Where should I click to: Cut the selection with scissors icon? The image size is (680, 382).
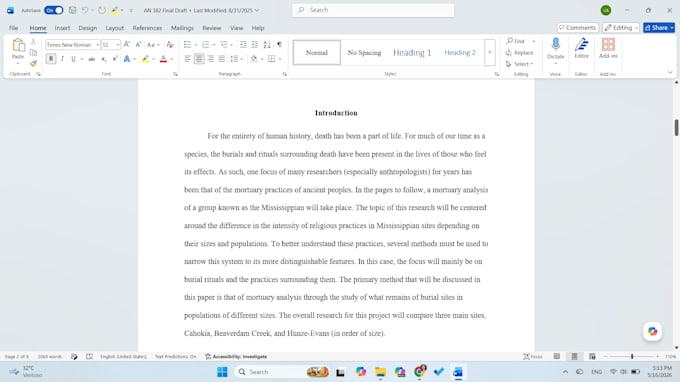33,42
